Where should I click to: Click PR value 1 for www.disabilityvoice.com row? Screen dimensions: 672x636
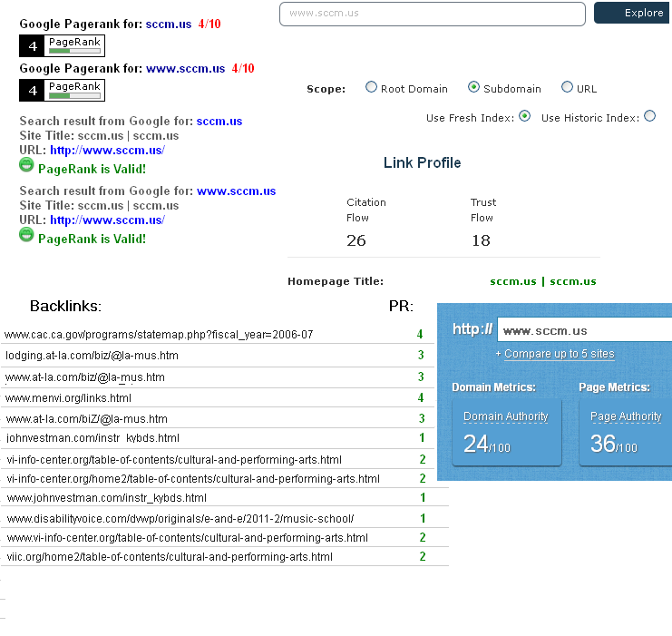(x=423, y=518)
